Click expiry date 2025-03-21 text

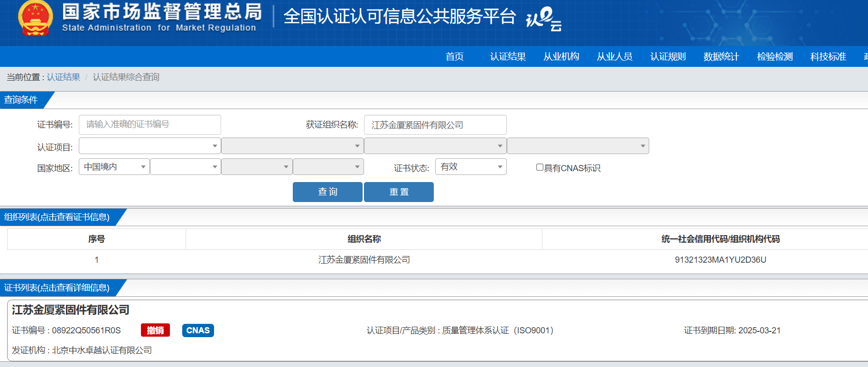[x=759, y=330]
